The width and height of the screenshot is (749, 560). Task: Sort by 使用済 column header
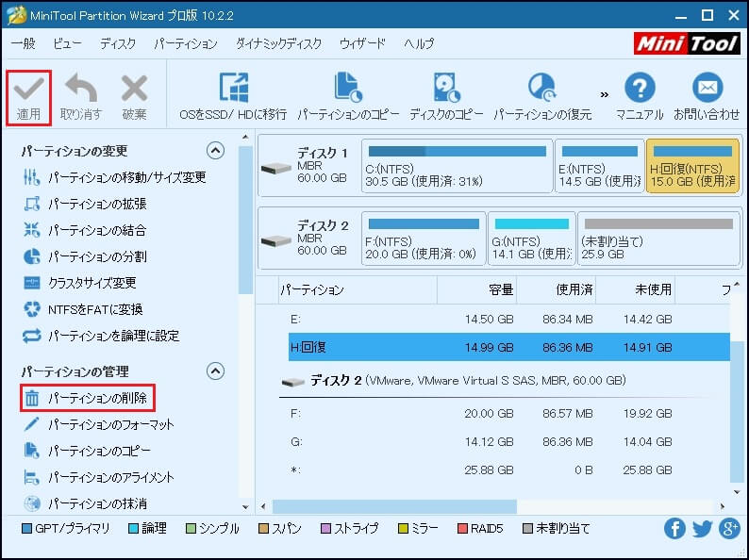(x=556, y=289)
